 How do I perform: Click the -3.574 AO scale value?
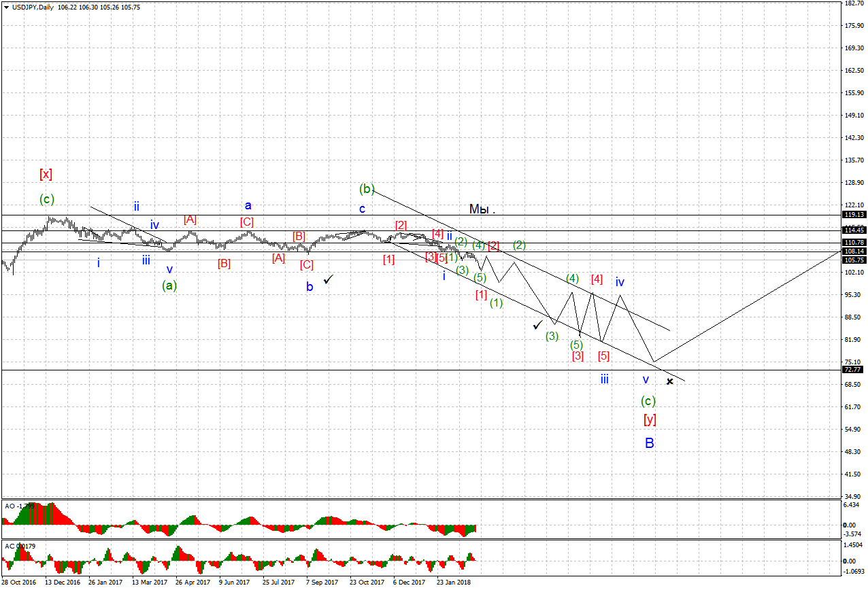(852, 534)
